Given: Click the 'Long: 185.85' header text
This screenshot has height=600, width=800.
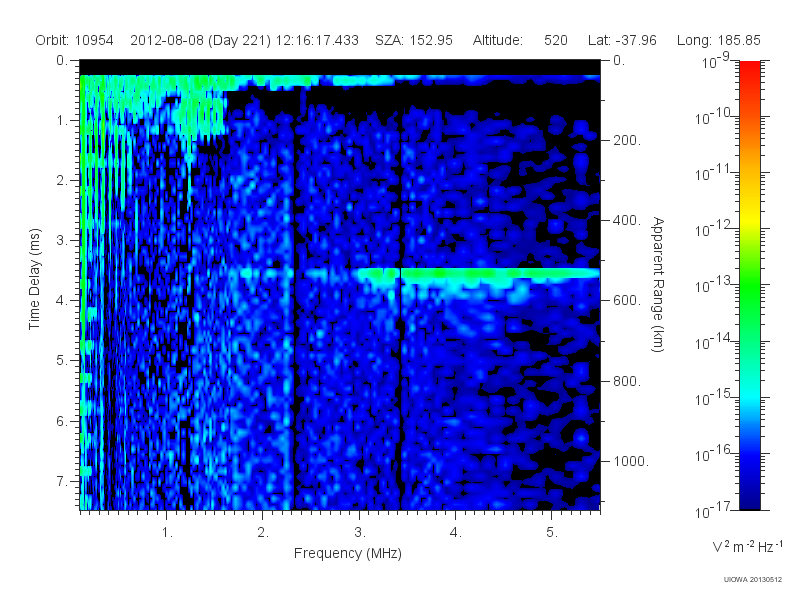Looking at the screenshot, I should click(719, 40).
